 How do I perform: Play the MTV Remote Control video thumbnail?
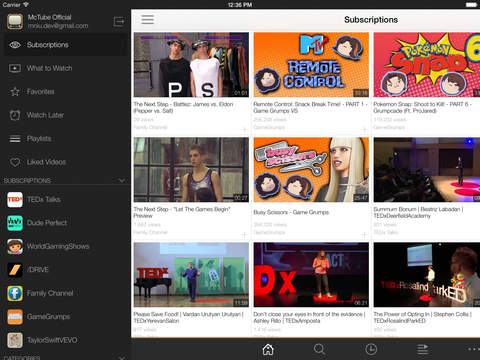coord(311,65)
